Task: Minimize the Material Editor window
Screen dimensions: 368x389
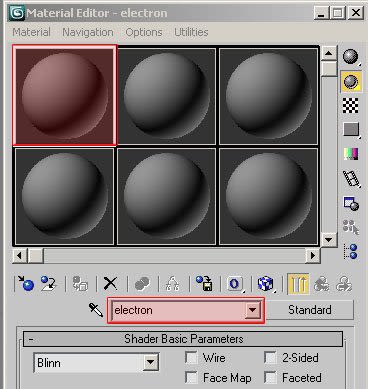Action: coord(322,13)
